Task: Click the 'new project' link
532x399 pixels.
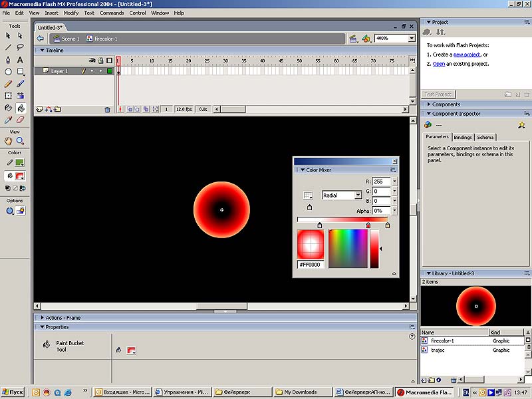Action: (467, 55)
